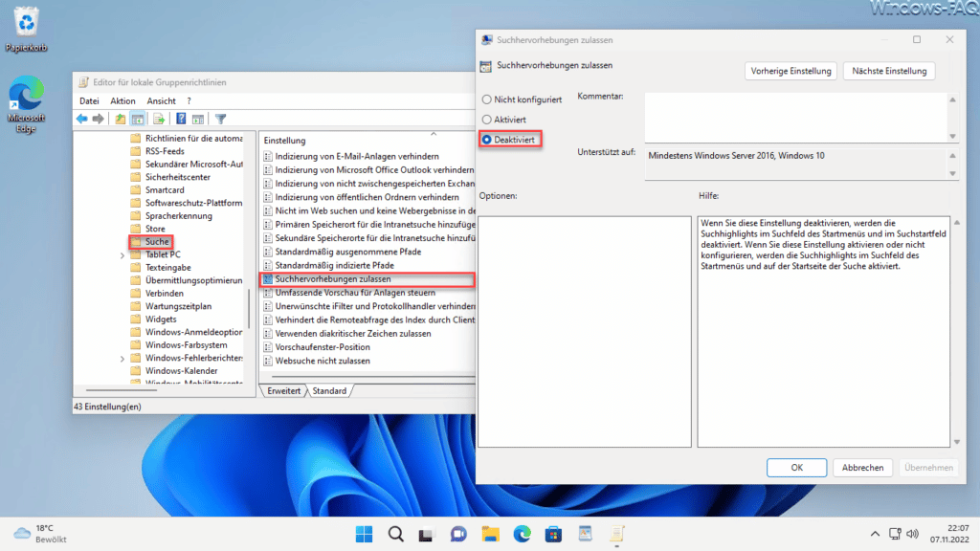980x551 pixels.
Task: Click the Kommentar box scroll-up arrow
Action: [x=952, y=99]
